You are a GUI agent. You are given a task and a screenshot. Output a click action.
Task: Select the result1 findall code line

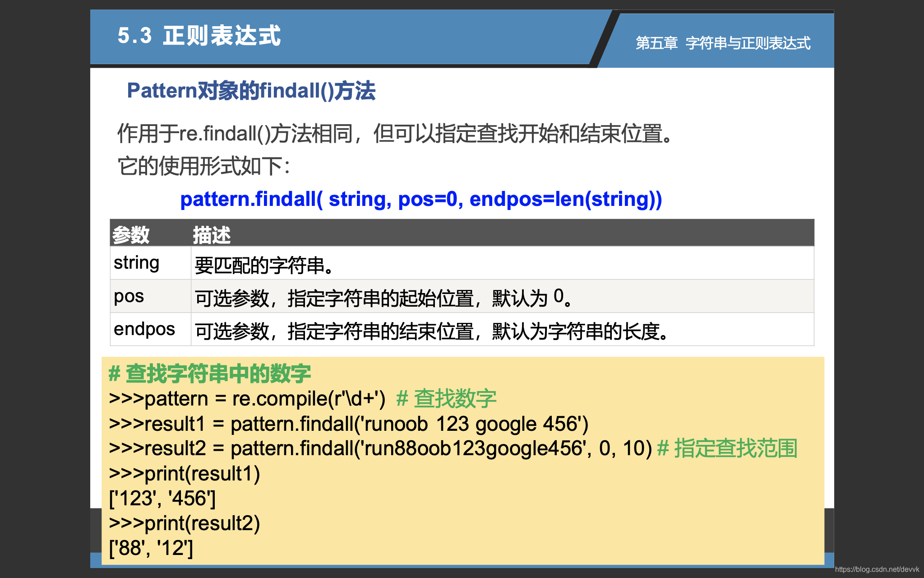347,424
